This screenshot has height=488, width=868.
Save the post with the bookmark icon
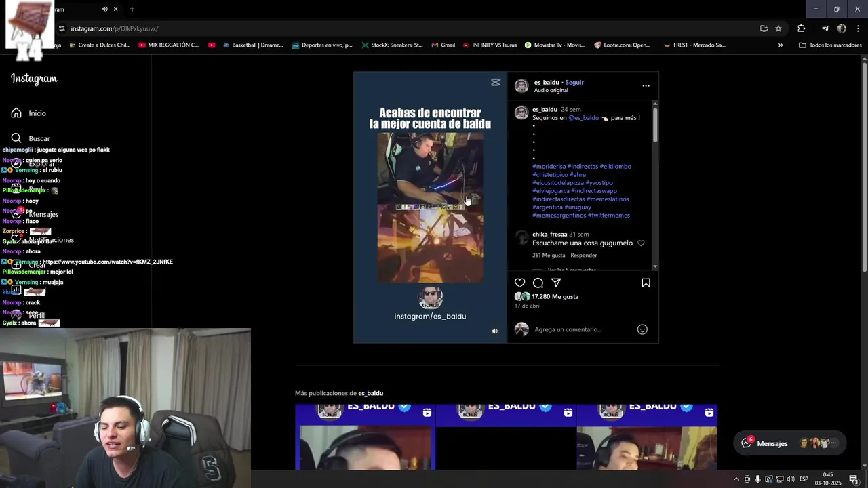click(646, 283)
